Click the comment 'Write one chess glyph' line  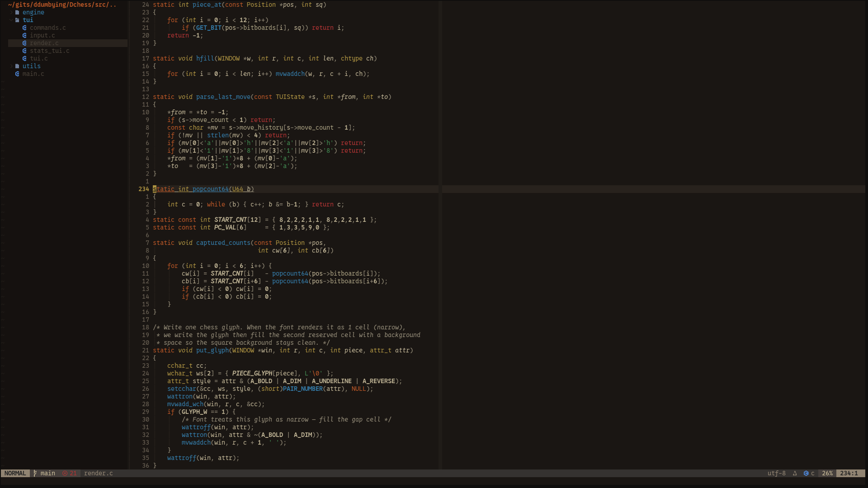click(279, 328)
